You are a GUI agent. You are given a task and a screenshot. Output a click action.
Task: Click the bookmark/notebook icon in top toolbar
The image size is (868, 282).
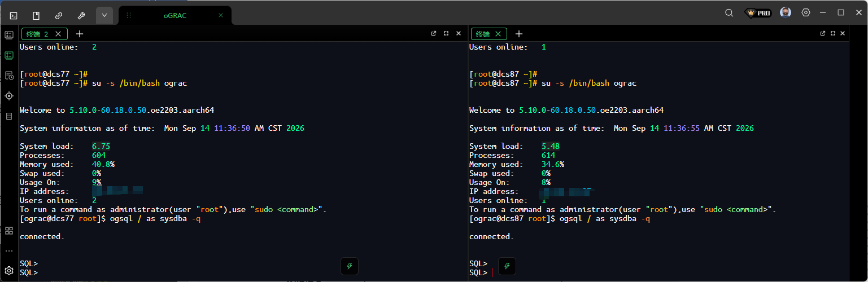point(36,15)
